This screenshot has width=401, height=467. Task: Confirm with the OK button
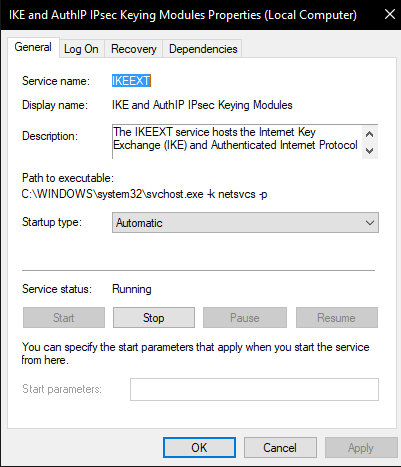coord(199,448)
